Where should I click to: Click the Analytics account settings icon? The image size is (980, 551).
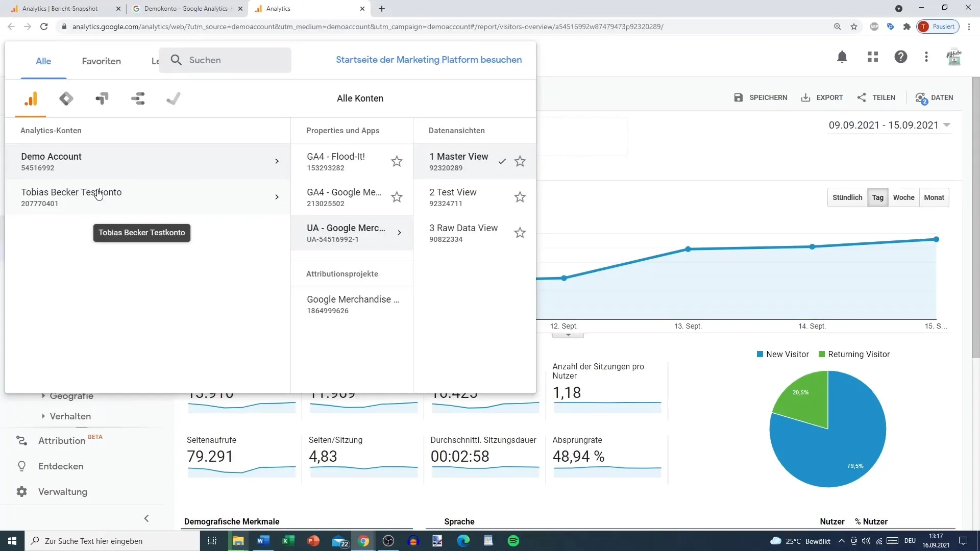tap(30, 99)
